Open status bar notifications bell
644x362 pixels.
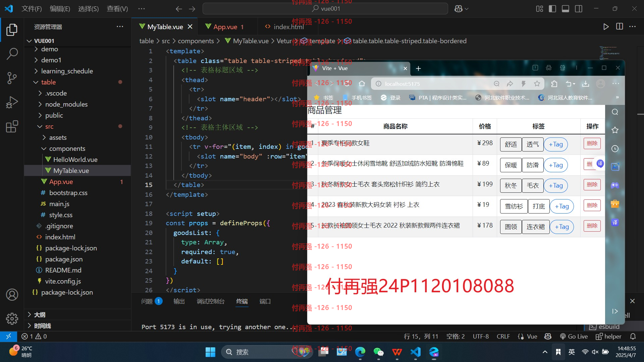tap(633, 336)
